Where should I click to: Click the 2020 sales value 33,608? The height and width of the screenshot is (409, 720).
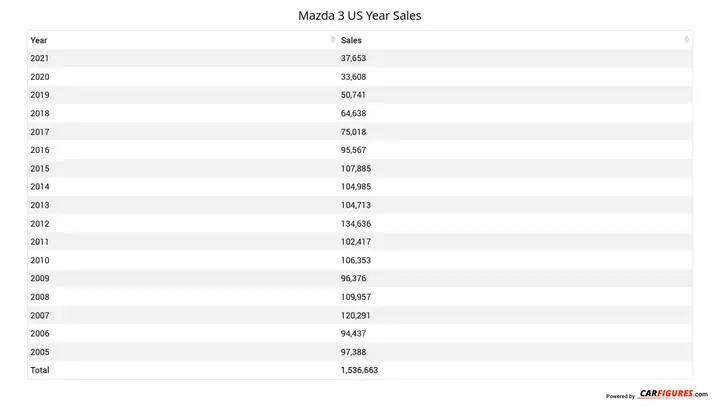click(355, 77)
